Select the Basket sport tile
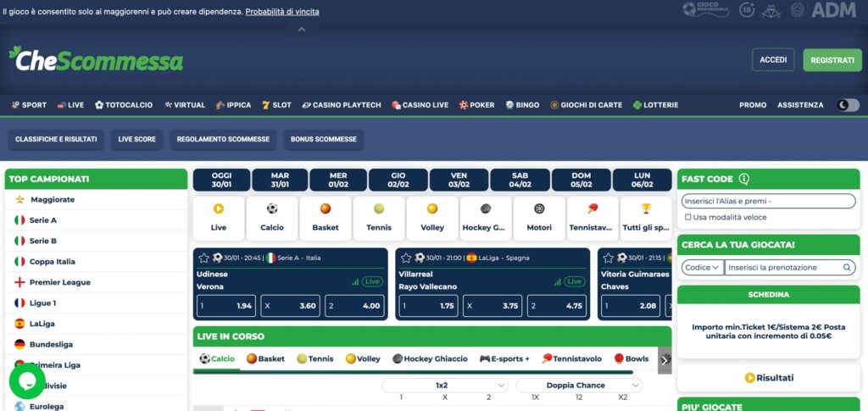This screenshot has height=411, width=868. [325, 219]
